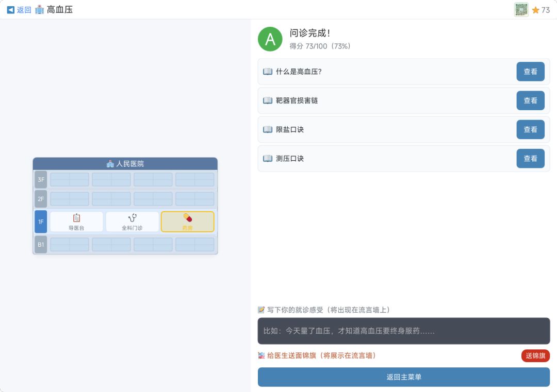Select the 1F floor tab
Screen dimensions: 557x392
pos(41,221)
